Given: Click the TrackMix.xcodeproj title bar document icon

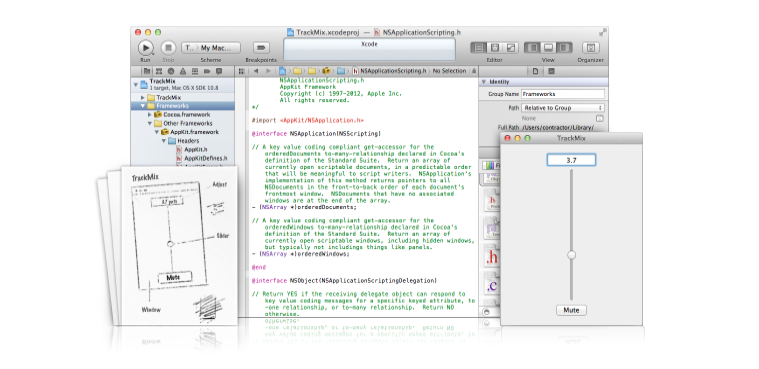Looking at the screenshot, I should [290, 32].
